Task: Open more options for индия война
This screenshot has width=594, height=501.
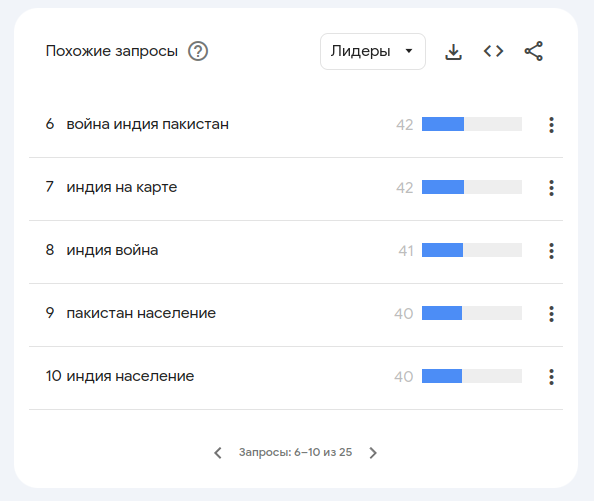Action: click(x=551, y=251)
